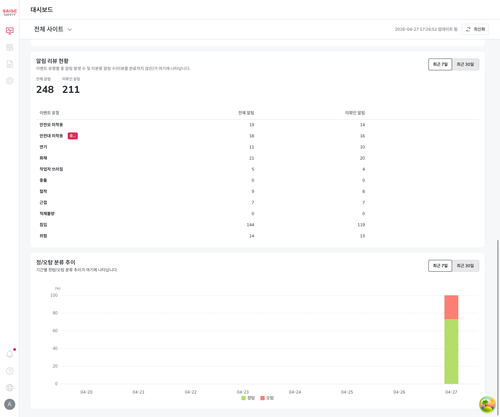Click the 정/오탐 분류 추이 card title
500x417 pixels.
coord(56,262)
